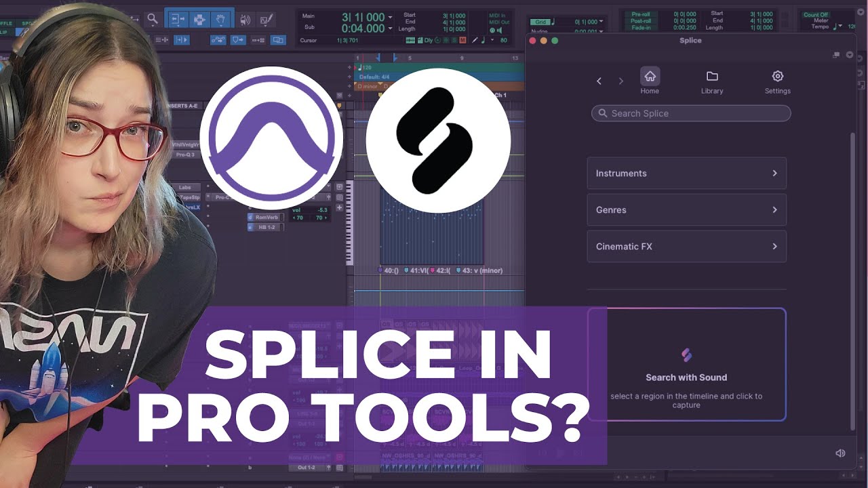Click the plus icon beside the piano keyboard

click(339, 207)
